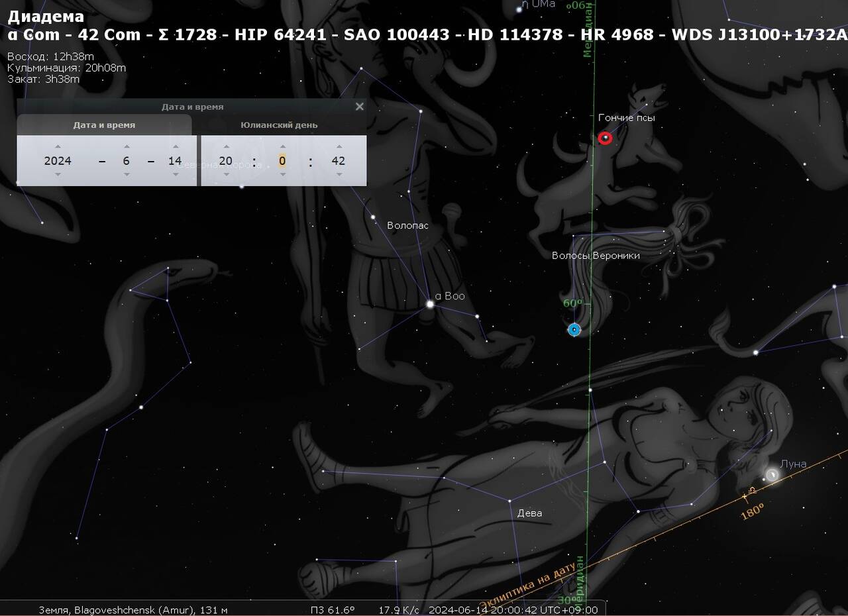Image resolution: width=848 pixels, height=616 pixels.
Task: Decrease the day with the arrow below 14
Action: (176, 174)
